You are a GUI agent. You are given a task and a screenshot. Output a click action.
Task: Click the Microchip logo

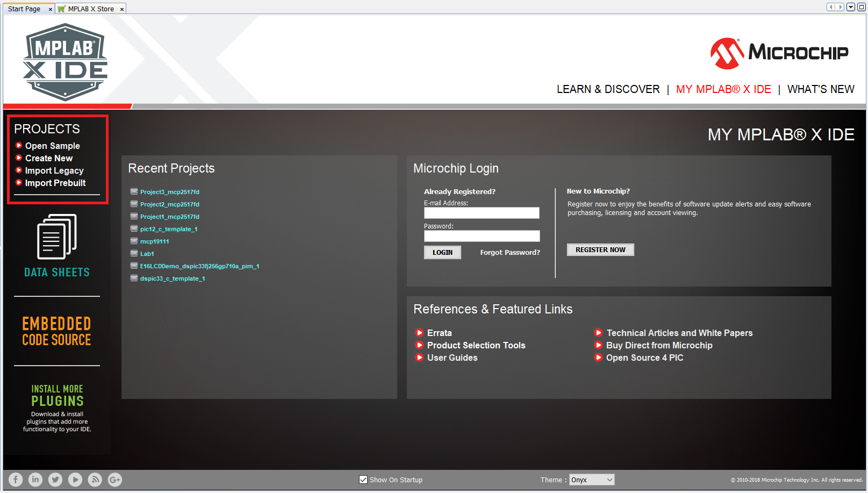point(779,53)
